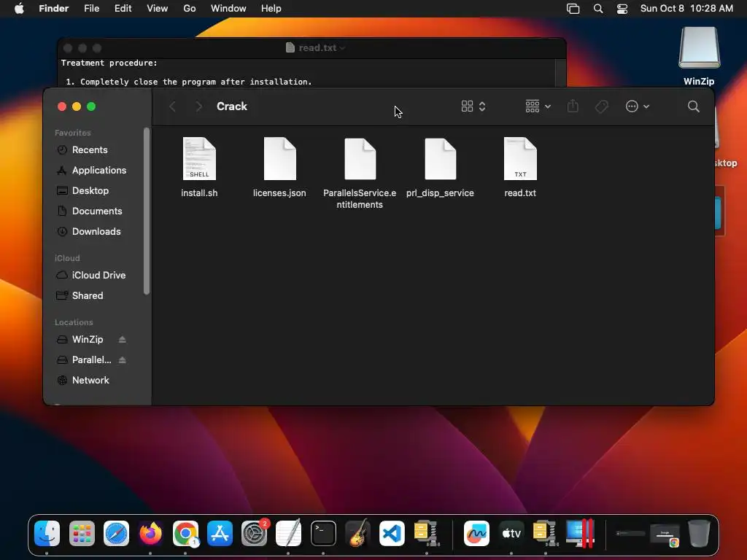The image size is (747, 560).
Task: Open the File menu
Action: (91, 9)
